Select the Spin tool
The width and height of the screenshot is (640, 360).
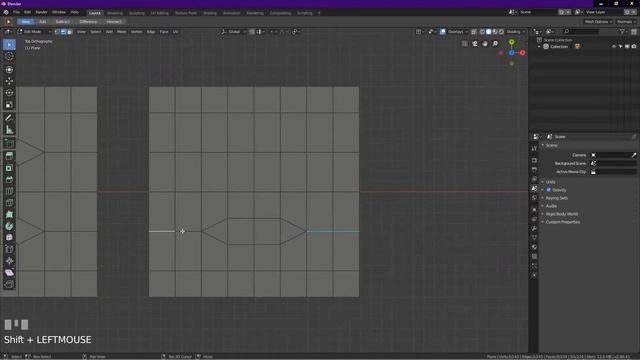9,226
